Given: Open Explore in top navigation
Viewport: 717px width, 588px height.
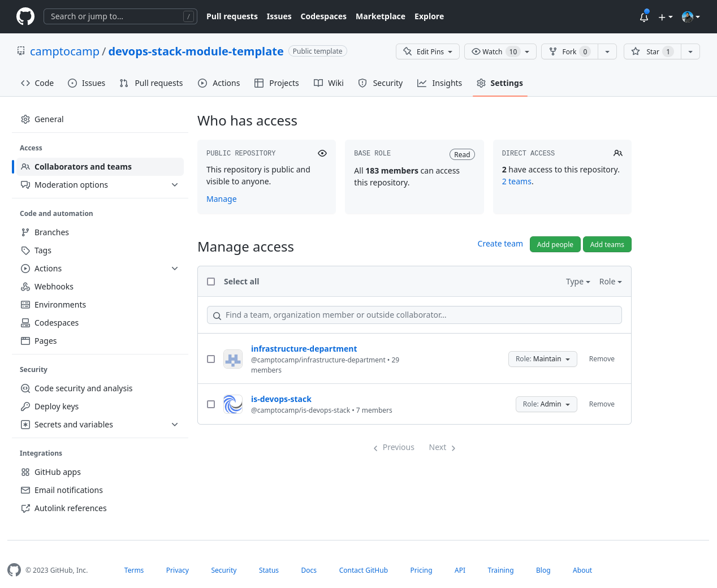Looking at the screenshot, I should [x=429, y=16].
